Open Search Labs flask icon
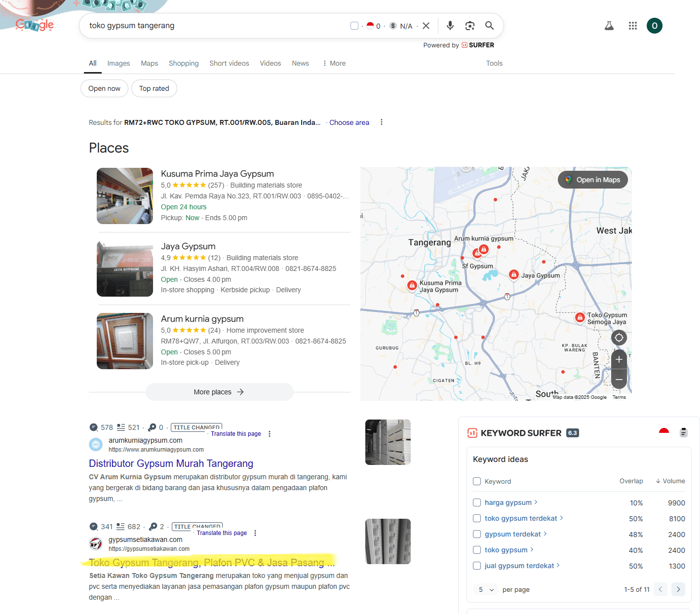700x614 pixels. [609, 26]
